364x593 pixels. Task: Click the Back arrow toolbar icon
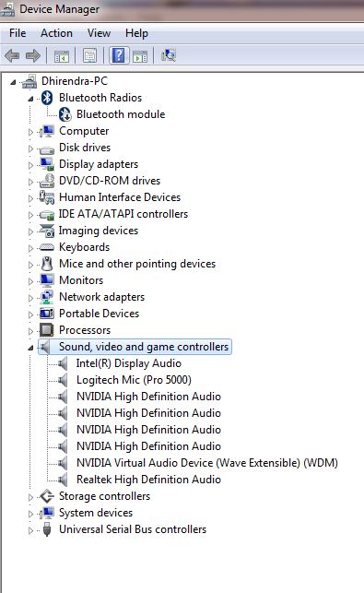12,55
